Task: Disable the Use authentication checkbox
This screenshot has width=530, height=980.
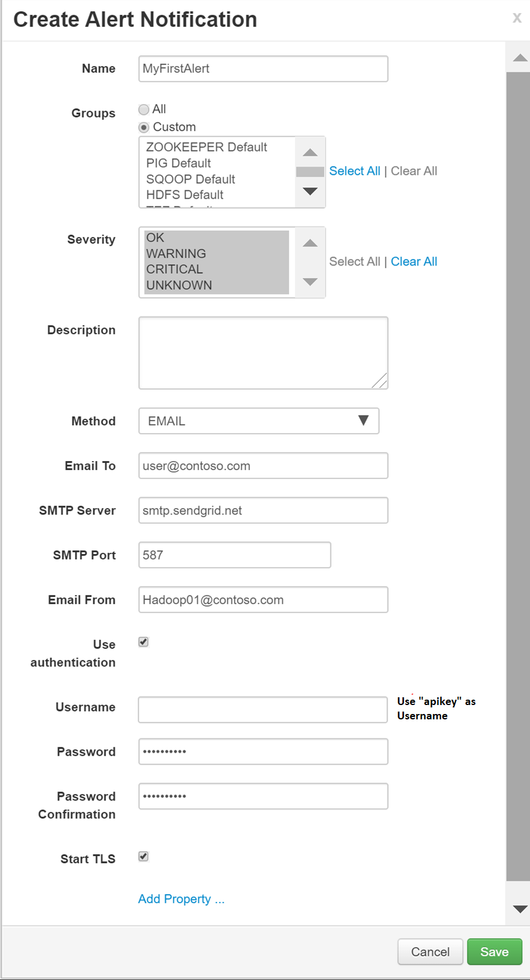Action: [142, 642]
